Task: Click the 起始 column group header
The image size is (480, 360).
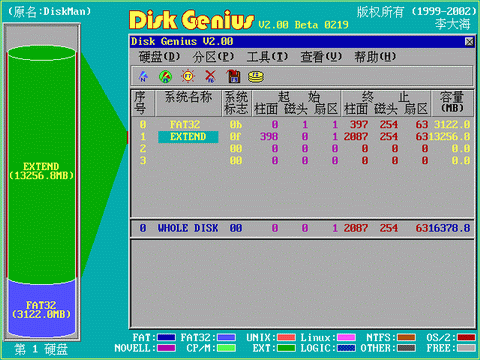Action: click(299, 97)
